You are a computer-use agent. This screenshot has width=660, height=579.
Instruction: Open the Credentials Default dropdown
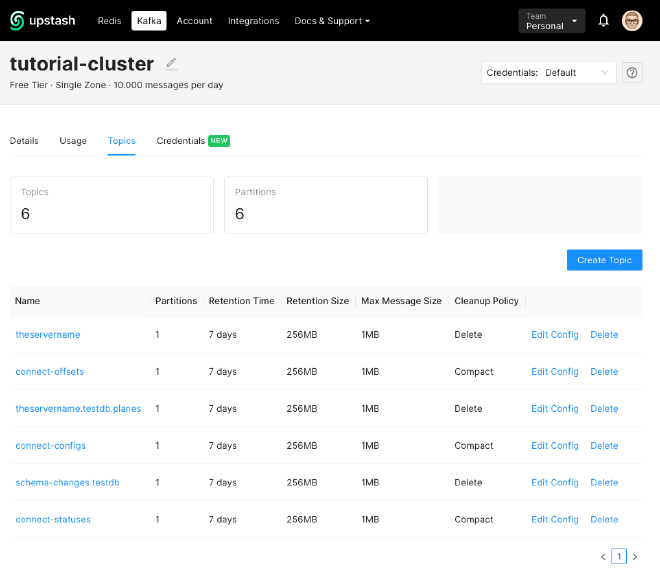click(548, 73)
